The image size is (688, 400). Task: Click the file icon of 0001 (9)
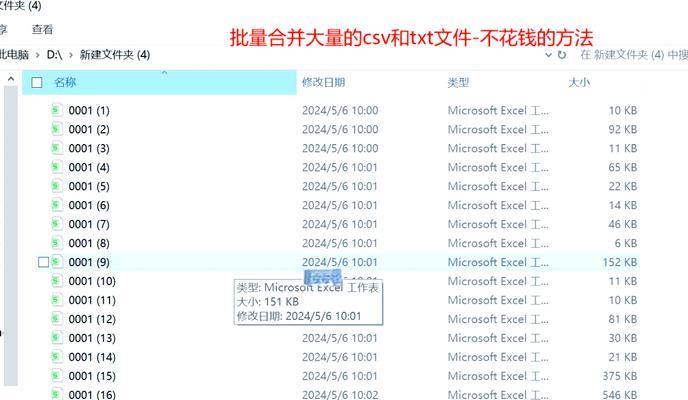coord(57,262)
